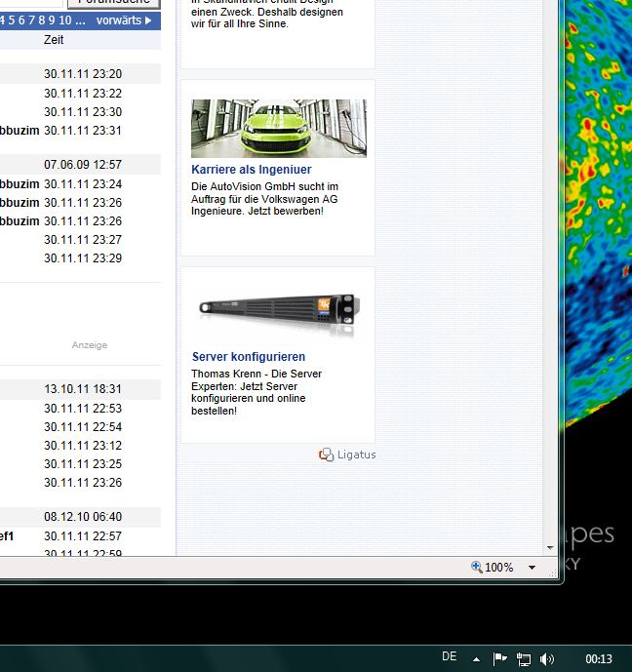The width and height of the screenshot is (632, 672).
Task: Open the Action Center flag icon
Action: point(499,659)
